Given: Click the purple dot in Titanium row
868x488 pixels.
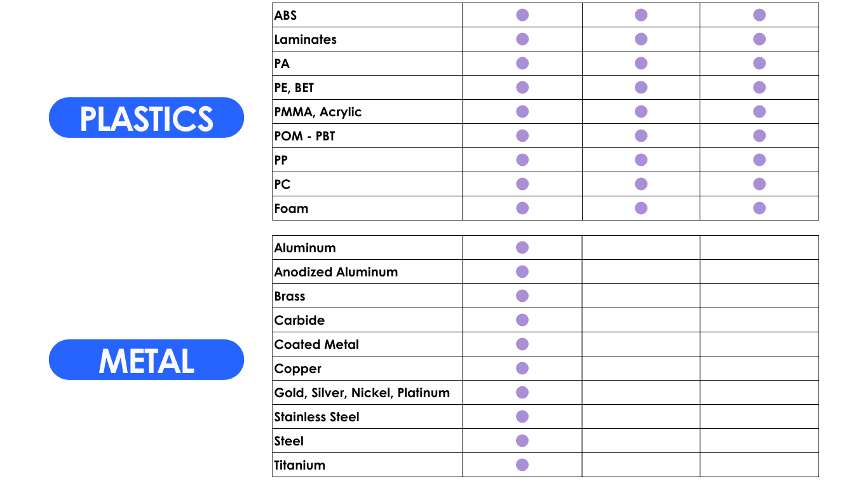Looking at the screenshot, I should [522, 465].
